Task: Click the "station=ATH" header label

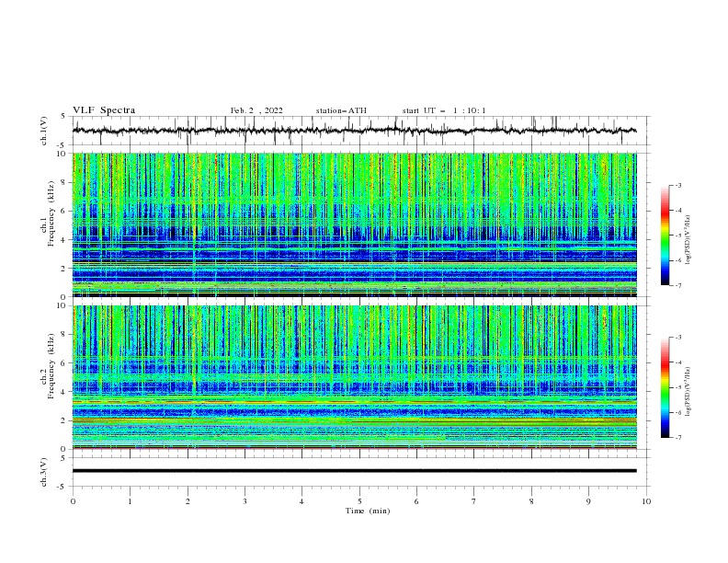Action: coord(341,110)
